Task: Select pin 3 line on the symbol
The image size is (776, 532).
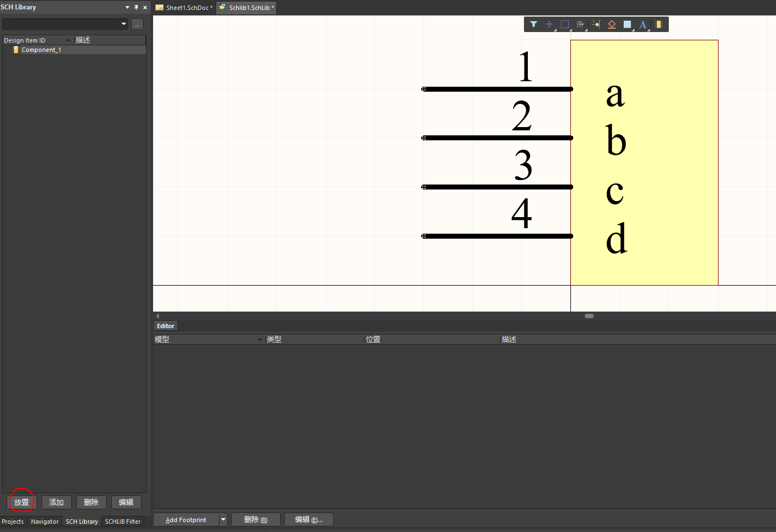Action: (497, 187)
